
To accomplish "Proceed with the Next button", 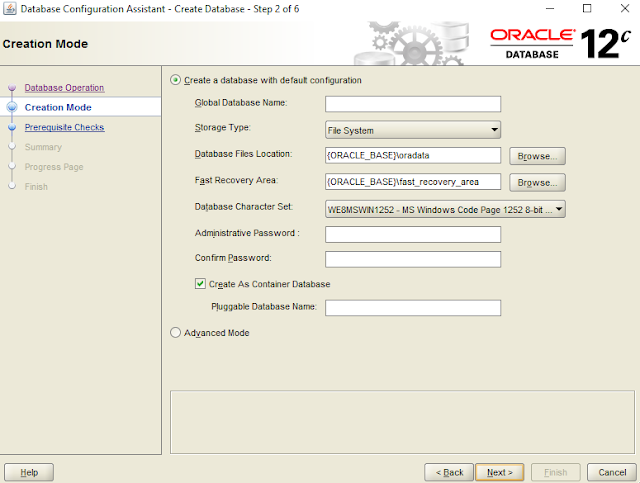I will pos(500,472).
